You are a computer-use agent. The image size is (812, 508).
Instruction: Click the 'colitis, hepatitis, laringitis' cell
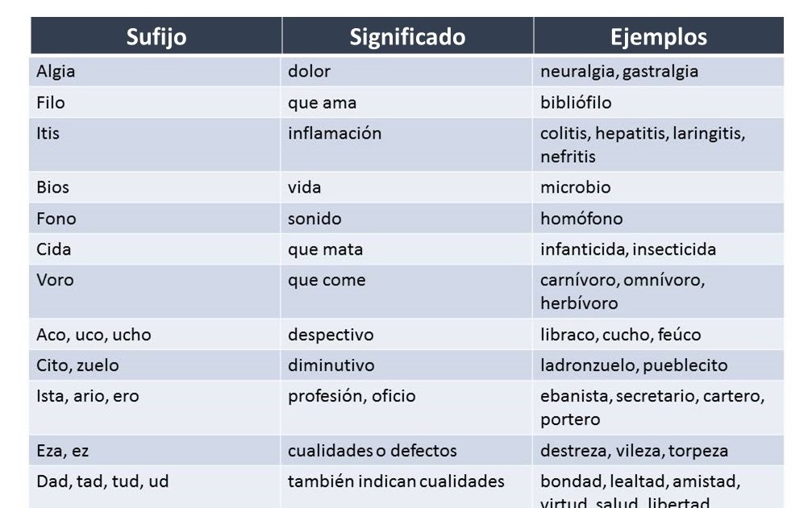click(658, 144)
